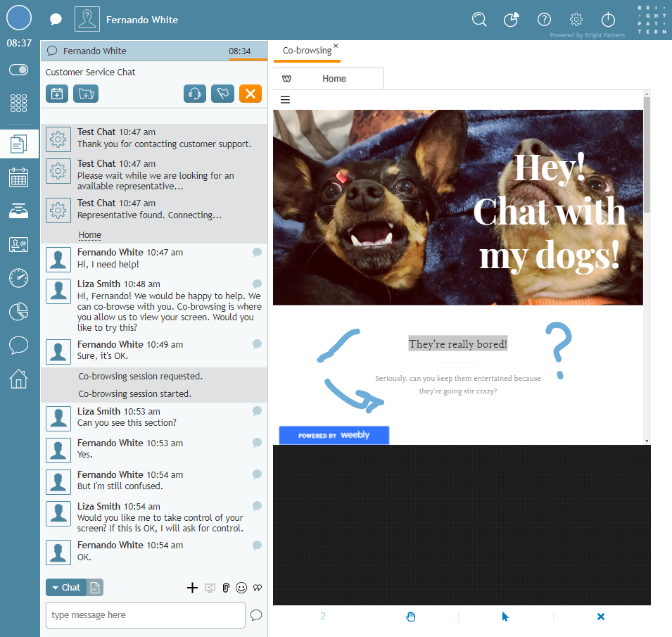Open the contacts card icon in sidebar

[x=19, y=244]
